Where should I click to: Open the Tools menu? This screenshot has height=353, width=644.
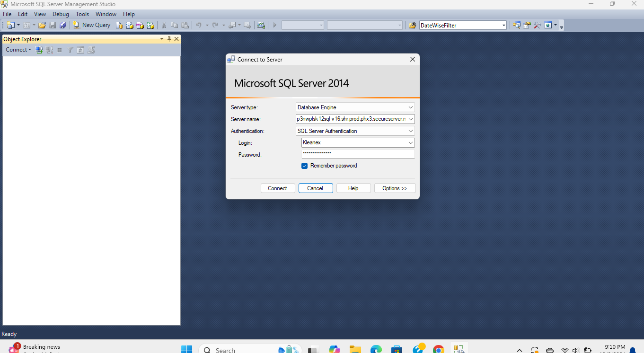pos(82,14)
